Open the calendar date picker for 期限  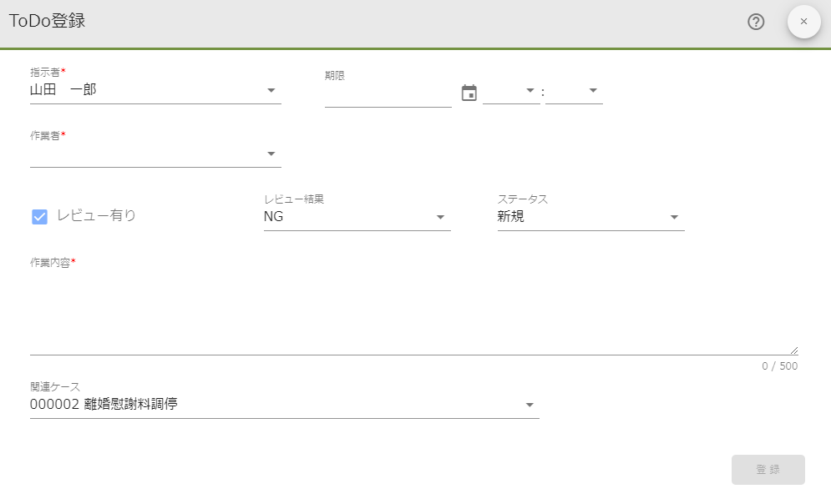point(469,93)
